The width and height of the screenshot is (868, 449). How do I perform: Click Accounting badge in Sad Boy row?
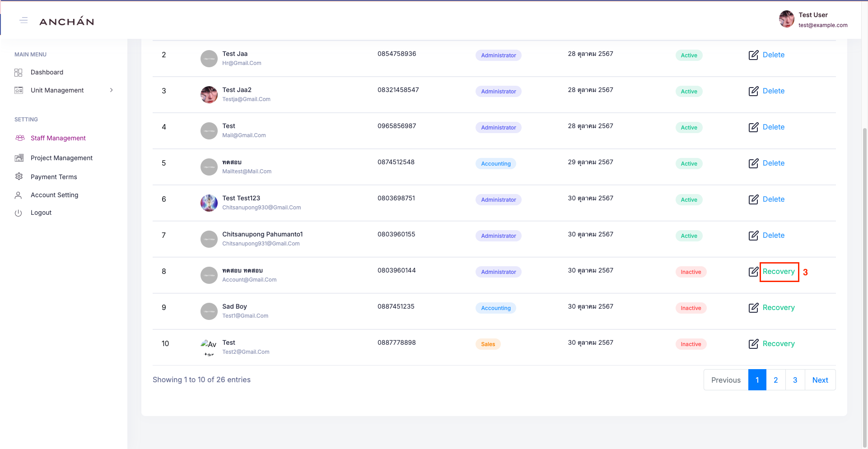(496, 308)
